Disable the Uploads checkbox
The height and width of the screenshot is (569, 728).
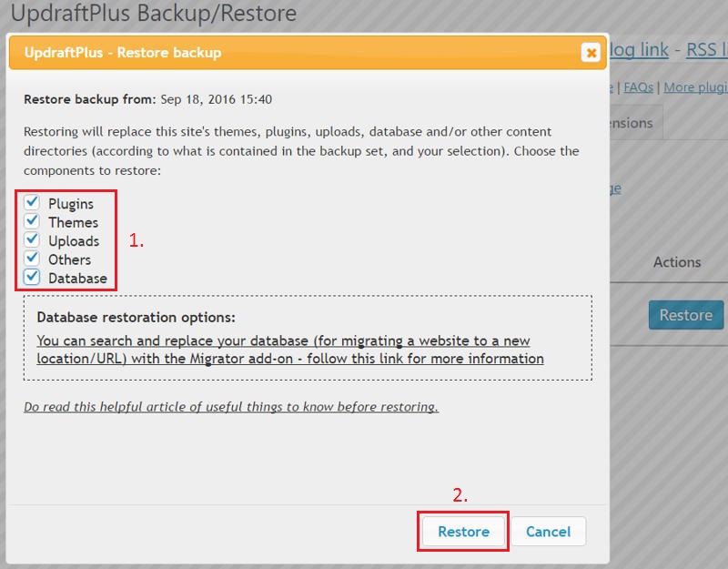(x=33, y=240)
